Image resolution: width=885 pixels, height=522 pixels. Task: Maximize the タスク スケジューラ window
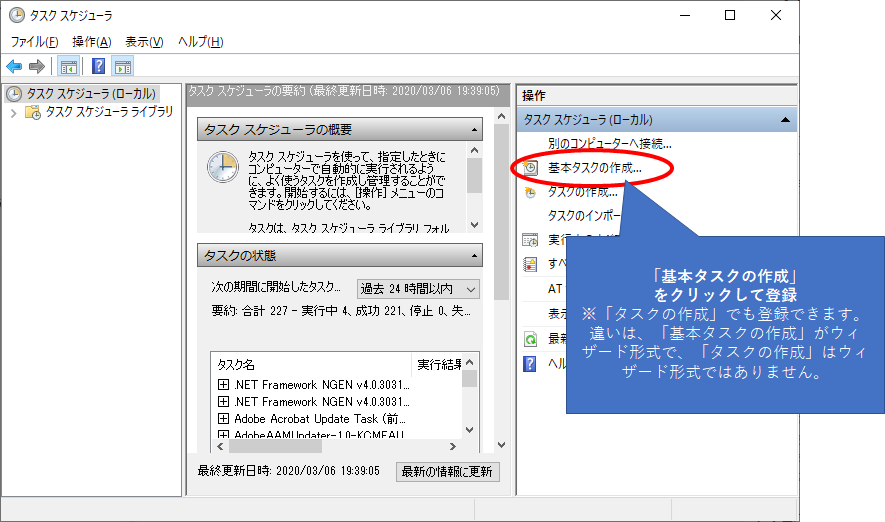point(730,15)
